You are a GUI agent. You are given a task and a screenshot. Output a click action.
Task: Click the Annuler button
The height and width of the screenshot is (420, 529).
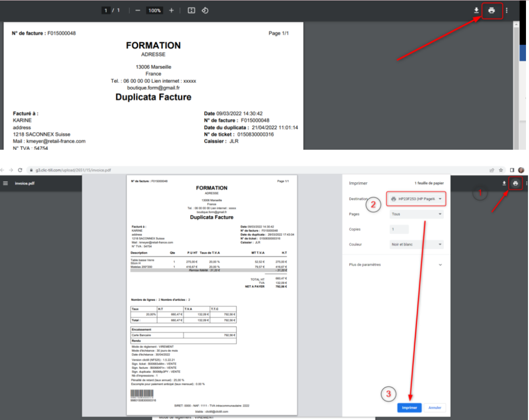[x=434, y=407]
